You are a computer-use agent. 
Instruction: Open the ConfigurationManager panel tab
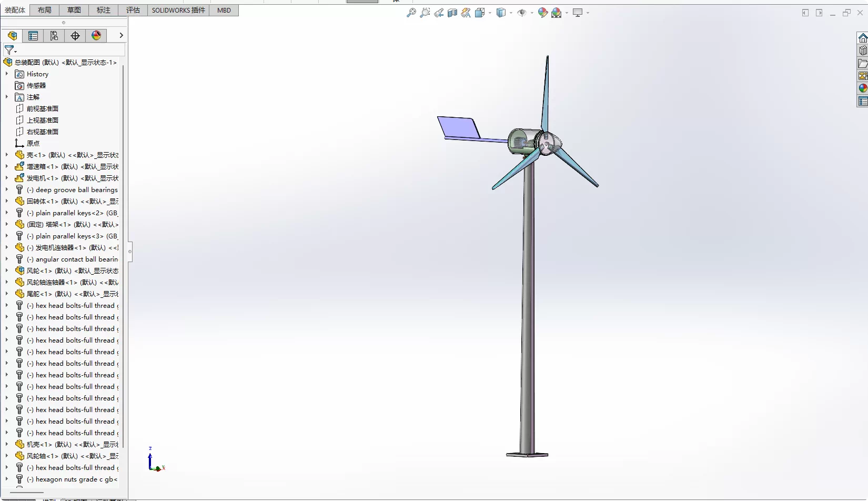pyautogui.click(x=54, y=36)
